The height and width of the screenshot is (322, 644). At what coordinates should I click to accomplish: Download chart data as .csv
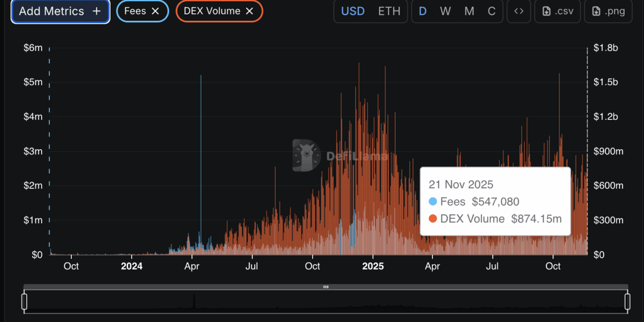(557, 11)
